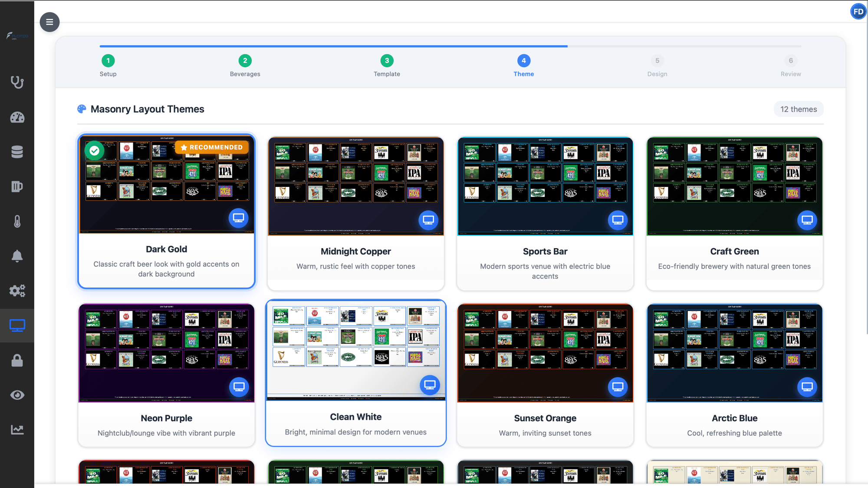Screen dimensions: 868x488
Task: Open the Database section from the sidebar
Action: (x=17, y=152)
